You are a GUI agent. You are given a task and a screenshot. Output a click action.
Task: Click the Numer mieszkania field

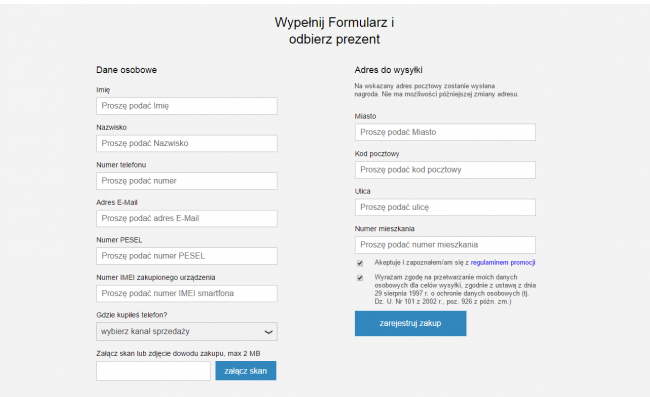445,245
